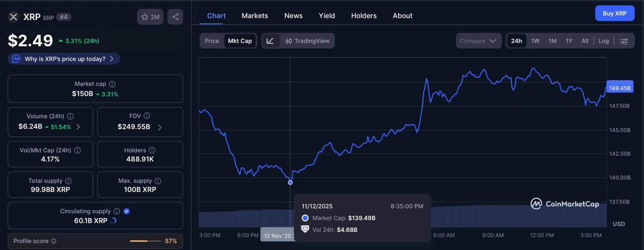Click the Profile score info icon
Viewport: 644px width, 250px height.
[x=54, y=241]
